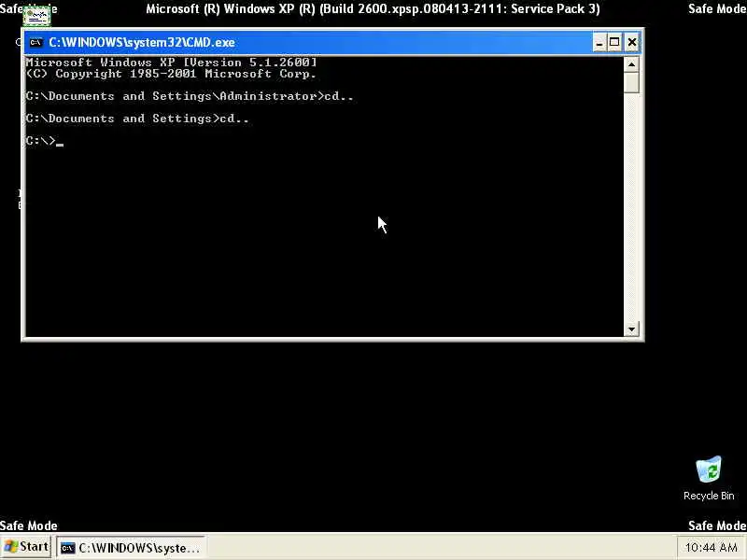747x560 pixels.
Task: Click the vertical scrollbar thumb in CMD window
Action: (x=631, y=82)
